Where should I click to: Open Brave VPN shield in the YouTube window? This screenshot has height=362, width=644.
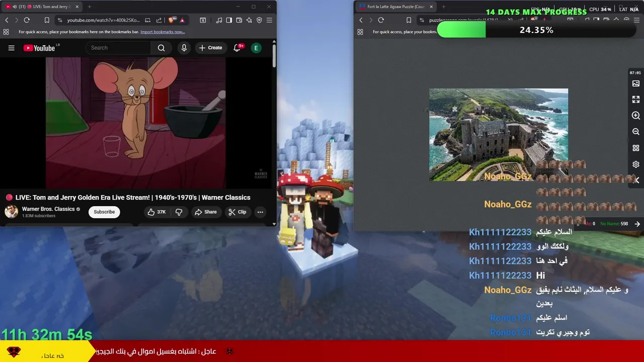click(x=259, y=20)
